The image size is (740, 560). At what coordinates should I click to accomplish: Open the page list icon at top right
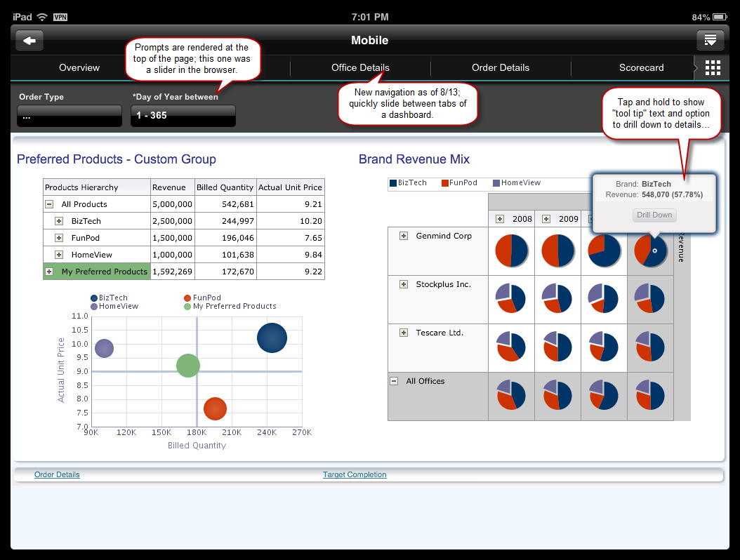(710, 40)
